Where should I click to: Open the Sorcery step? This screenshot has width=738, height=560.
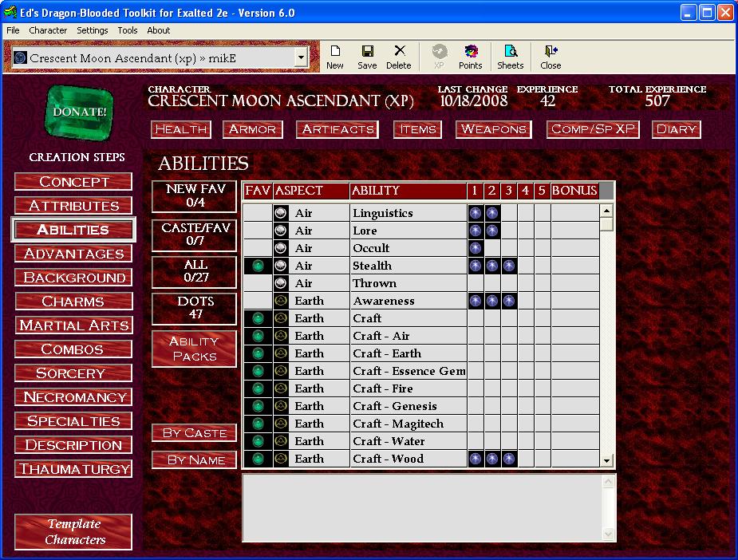click(x=73, y=373)
